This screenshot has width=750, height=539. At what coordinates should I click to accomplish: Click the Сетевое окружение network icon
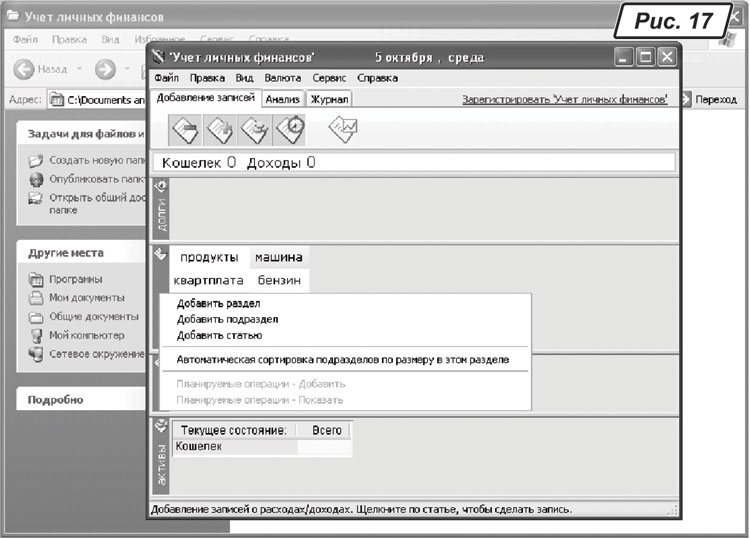(x=36, y=353)
